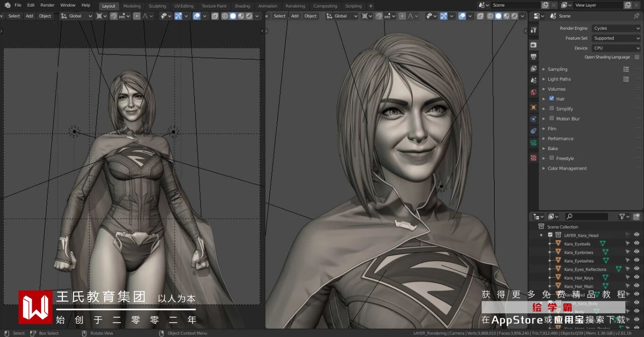Open Add menu in right viewport header
Screen dimensions: 644x337
click(295, 16)
